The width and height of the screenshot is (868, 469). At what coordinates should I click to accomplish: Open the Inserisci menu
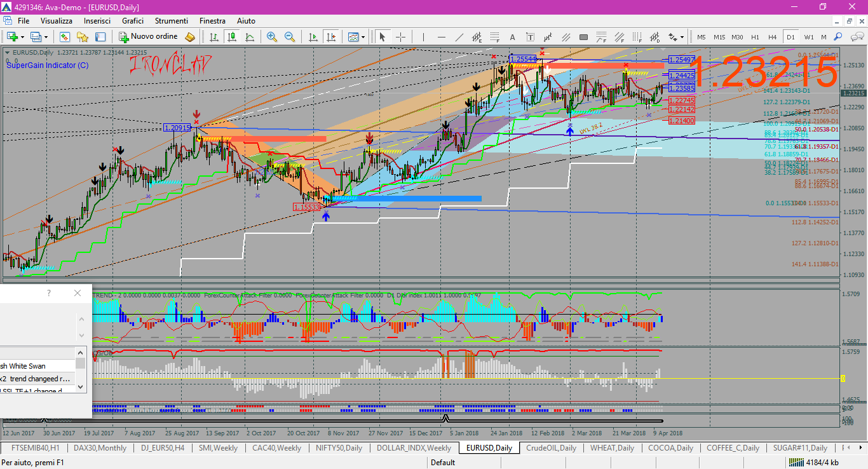(97, 21)
